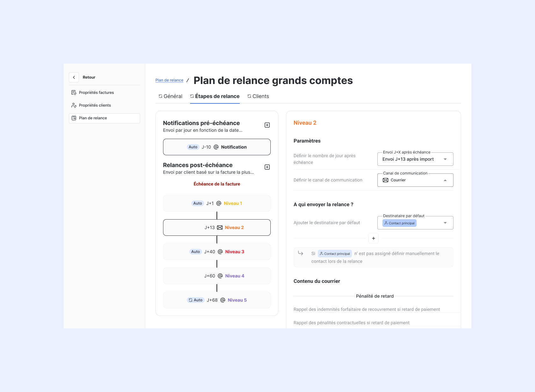Switch to the Étapes de relance tab
Image resolution: width=535 pixels, height=392 pixels.
tap(215, 96)
